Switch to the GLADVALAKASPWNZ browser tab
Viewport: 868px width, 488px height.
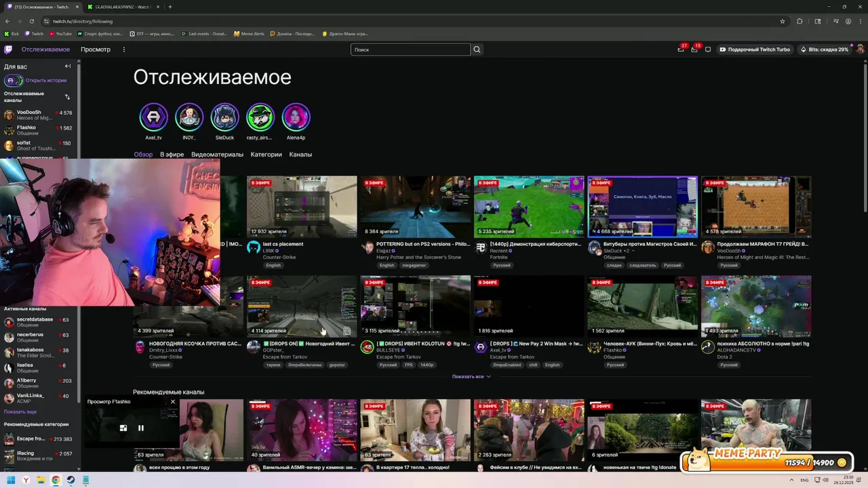pos(122,7)
